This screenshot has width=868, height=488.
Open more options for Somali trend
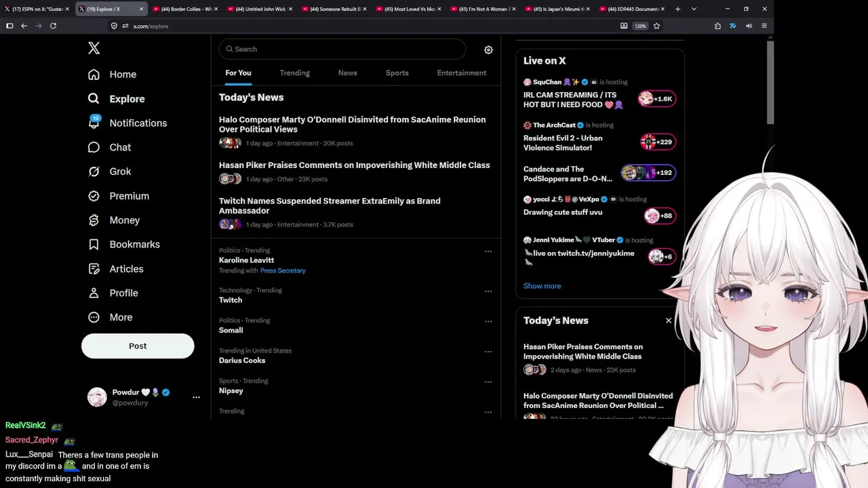point(488,321)
